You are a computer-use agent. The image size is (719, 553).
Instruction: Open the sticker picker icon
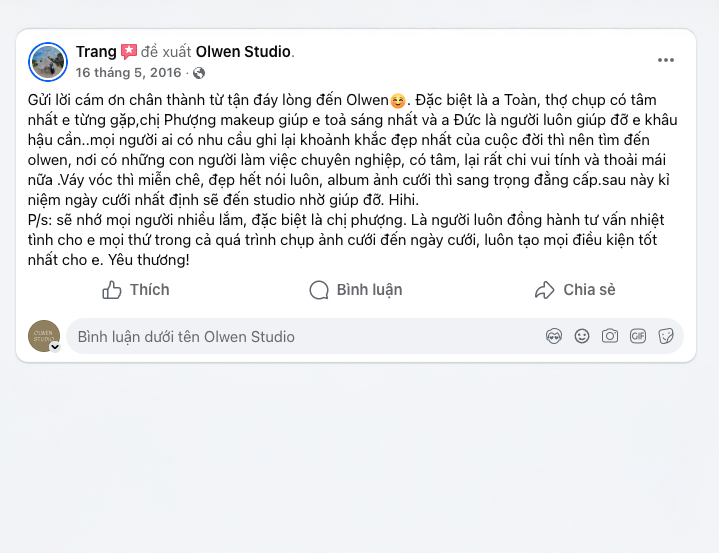point(666,337)
